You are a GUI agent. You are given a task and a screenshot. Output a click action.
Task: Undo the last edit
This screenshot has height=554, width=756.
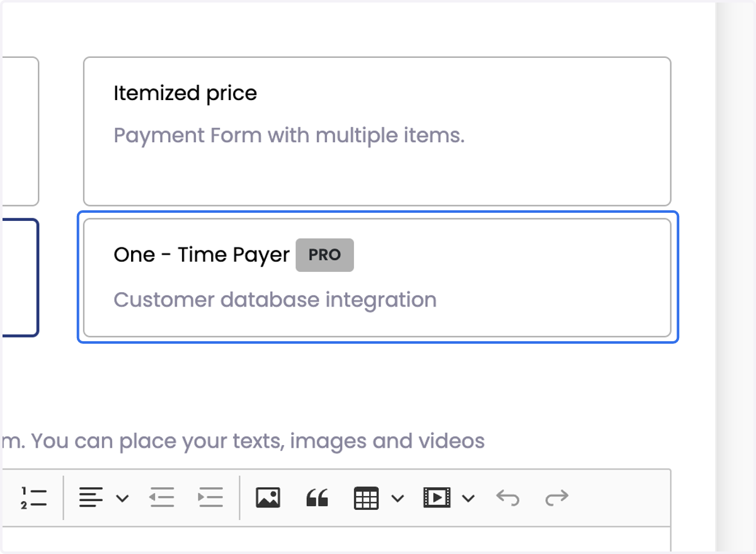(508, 497)
